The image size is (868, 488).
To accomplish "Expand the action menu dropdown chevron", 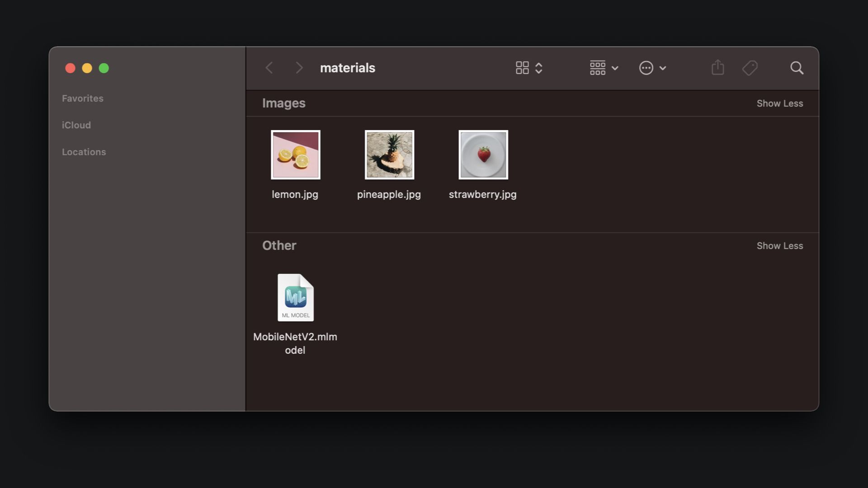I will coord(663,68).
